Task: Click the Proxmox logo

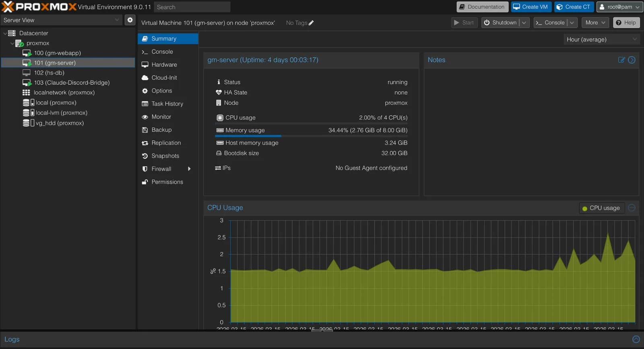Action: coord(39,7)
